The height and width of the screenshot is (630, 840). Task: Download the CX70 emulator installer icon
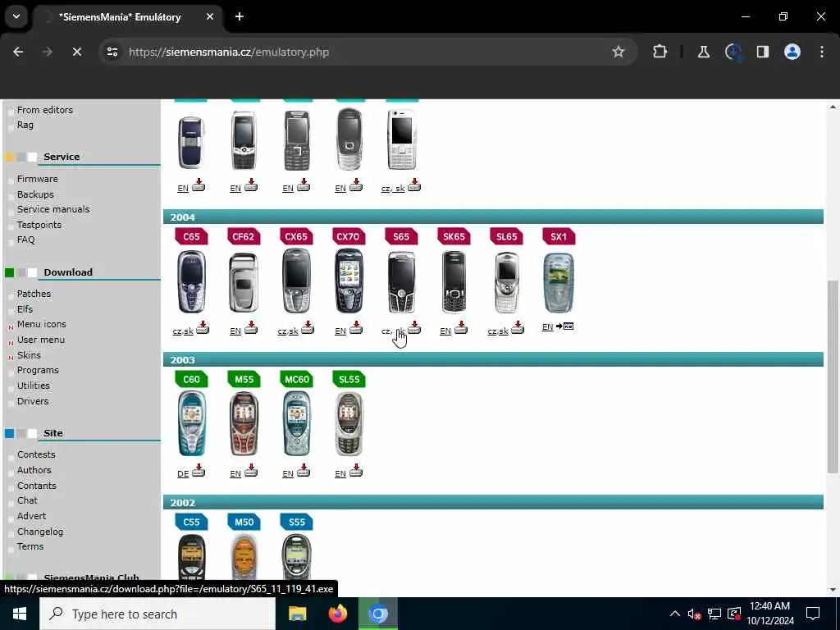pyautogui.click(x=356, y=327)
